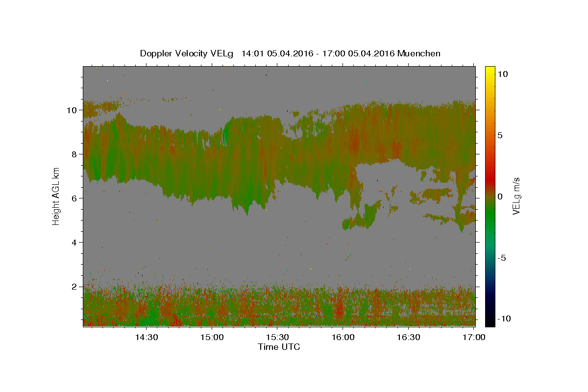
Task: Click the 14:30 time axis label
Action: click(146, 337)
